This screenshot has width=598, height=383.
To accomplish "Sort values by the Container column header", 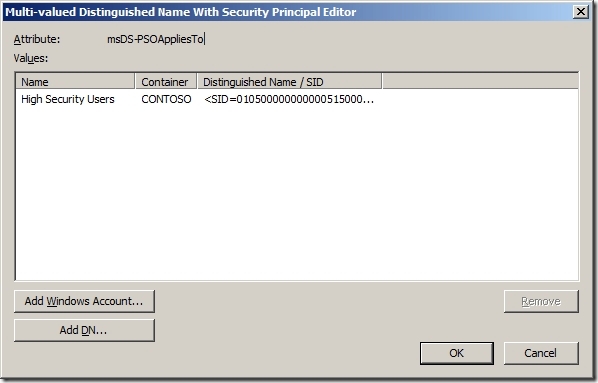I will [x=166, y=82].
